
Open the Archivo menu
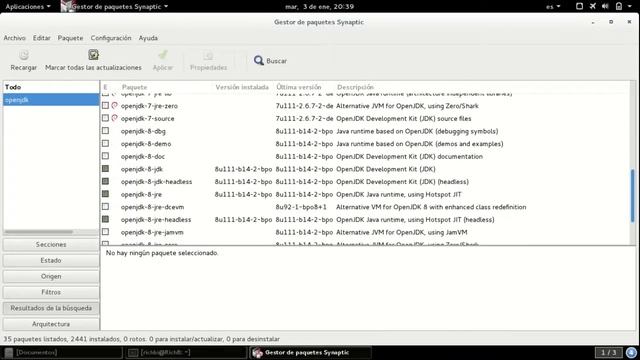[x=15, y=38]
